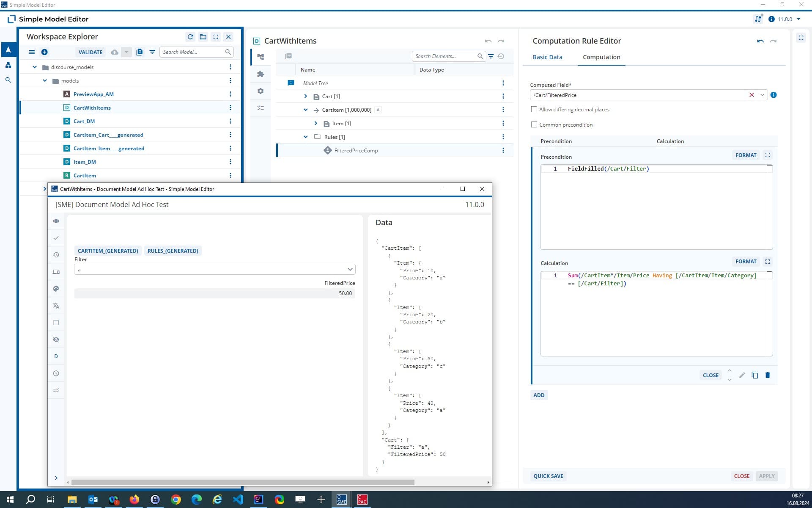Click the add new model plus icon
812x508 pixels.
44,52
